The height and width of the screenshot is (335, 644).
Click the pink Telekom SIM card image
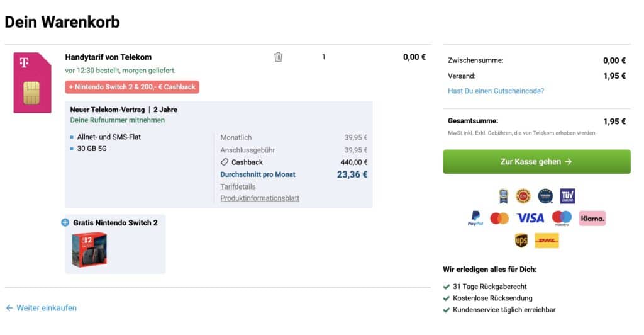tap(33, 82)
